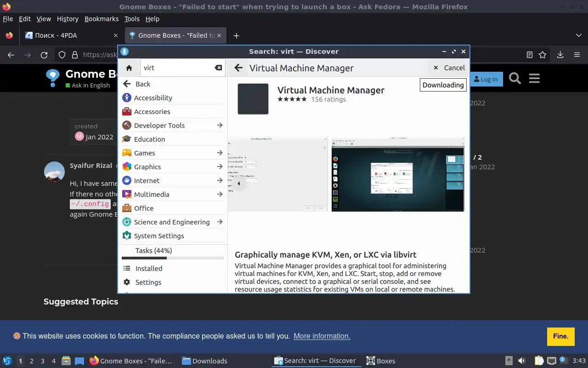Expand Developer Tools subcategories arrow
Image resolution: width=588 pixels, height=368 pixels.
(220, 125)
